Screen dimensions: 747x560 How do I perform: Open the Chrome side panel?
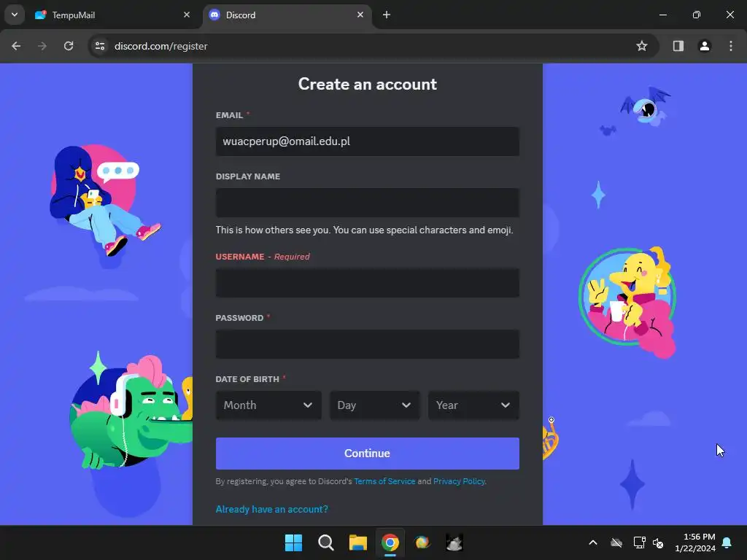coord(678,46)
